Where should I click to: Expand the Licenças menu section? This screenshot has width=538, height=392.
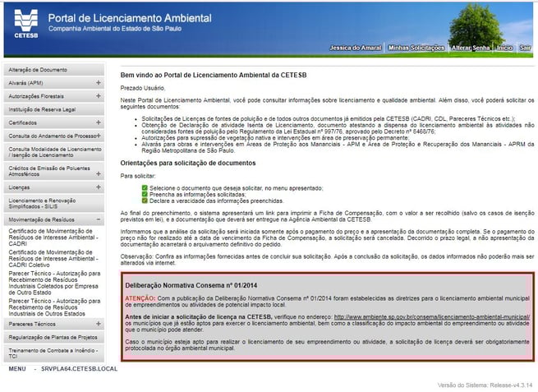tap(99, 187)
